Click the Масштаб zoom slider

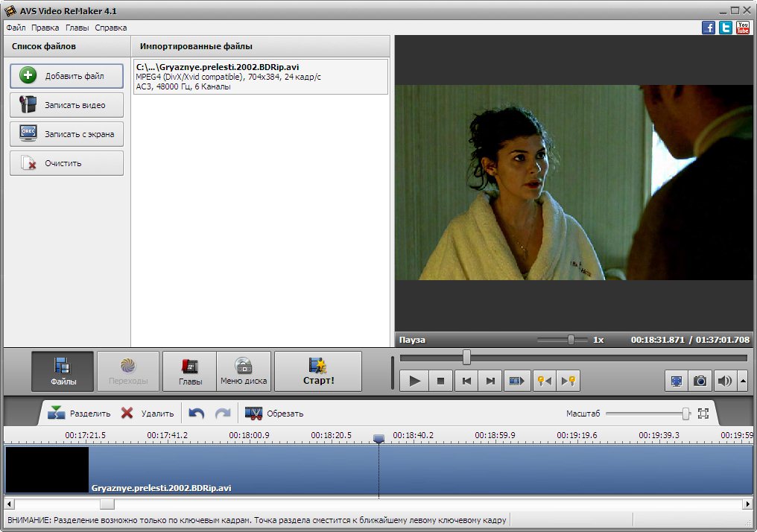pyautogui.click(x=648, y=414)
